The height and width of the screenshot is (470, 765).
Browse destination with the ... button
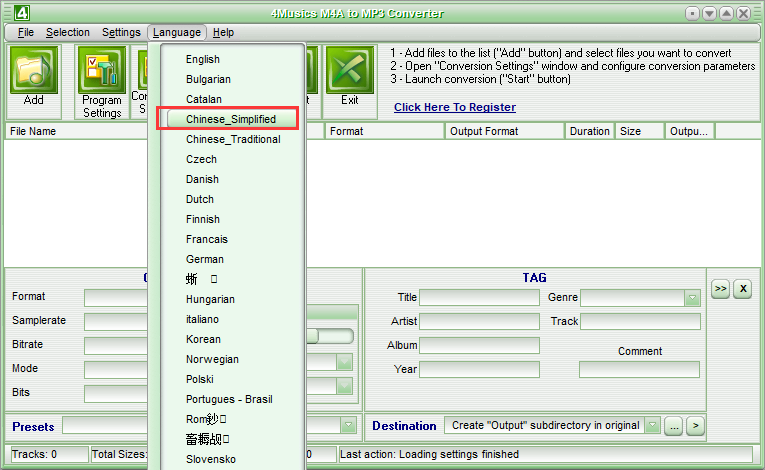tap(674, 426)
